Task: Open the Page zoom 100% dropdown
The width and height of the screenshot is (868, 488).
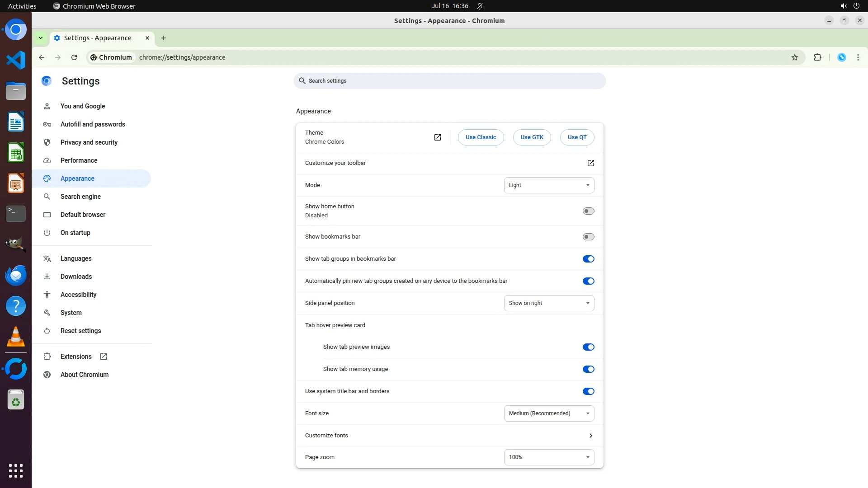Action: coord(549,457)
